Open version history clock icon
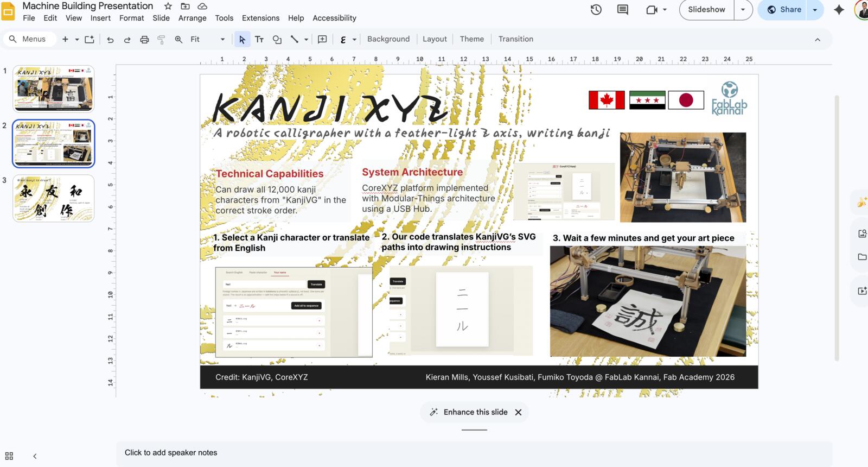This screenshot has width=868, height=467. (596, 10)
